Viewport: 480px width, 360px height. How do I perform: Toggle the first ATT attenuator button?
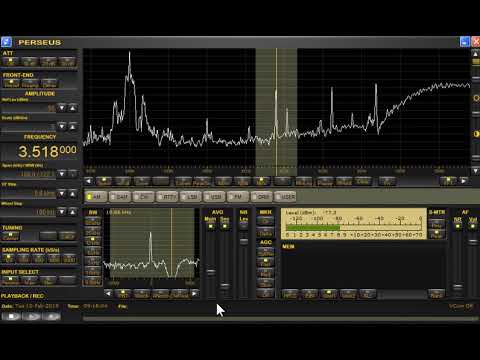click(x=11, y=61)
